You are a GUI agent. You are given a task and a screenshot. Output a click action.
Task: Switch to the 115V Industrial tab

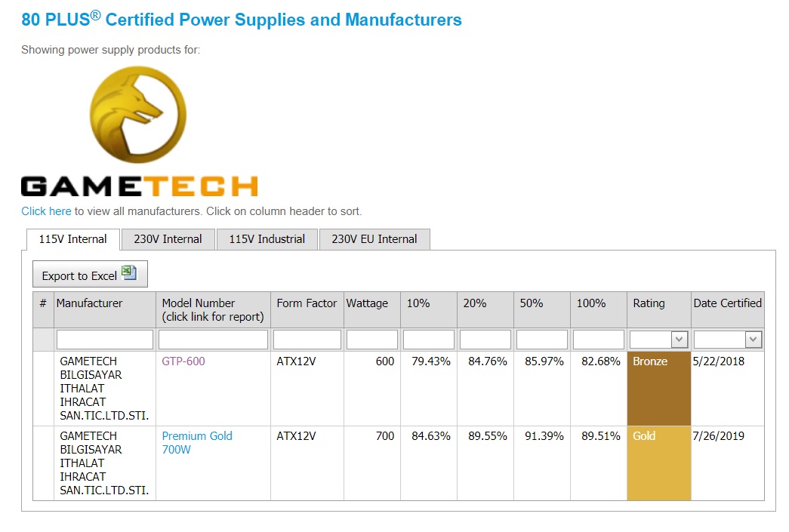[x=267, y=239]
